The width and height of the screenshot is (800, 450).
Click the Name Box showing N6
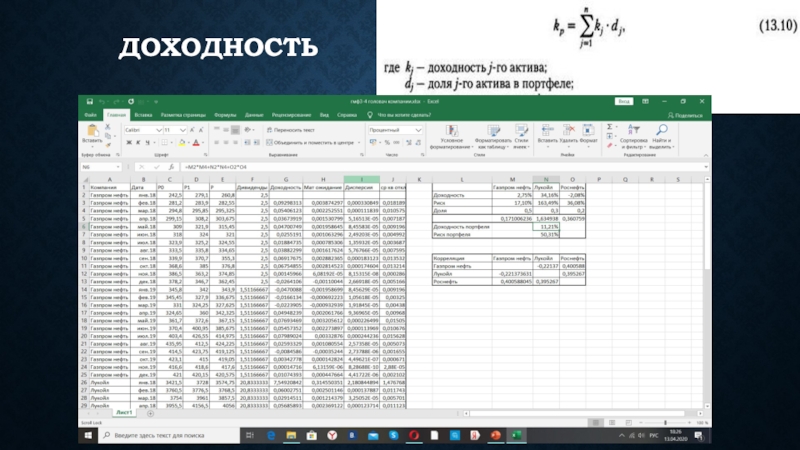coord(100,167)
